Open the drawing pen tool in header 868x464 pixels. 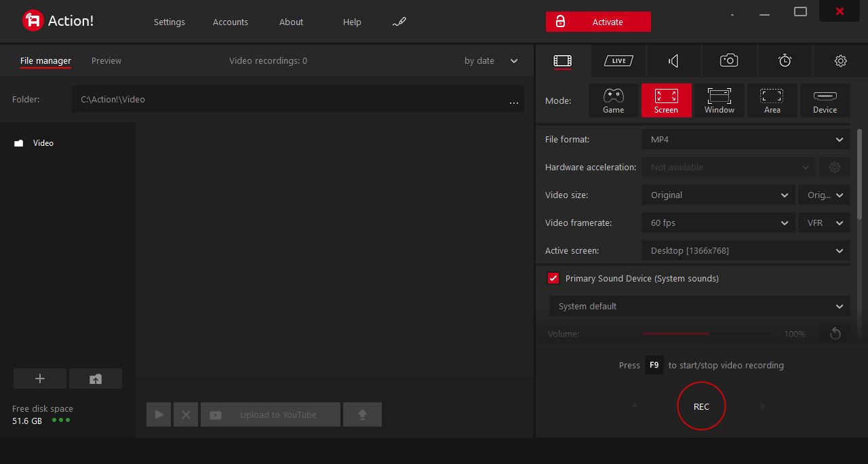pyautogui.click(x=399, y=22)
